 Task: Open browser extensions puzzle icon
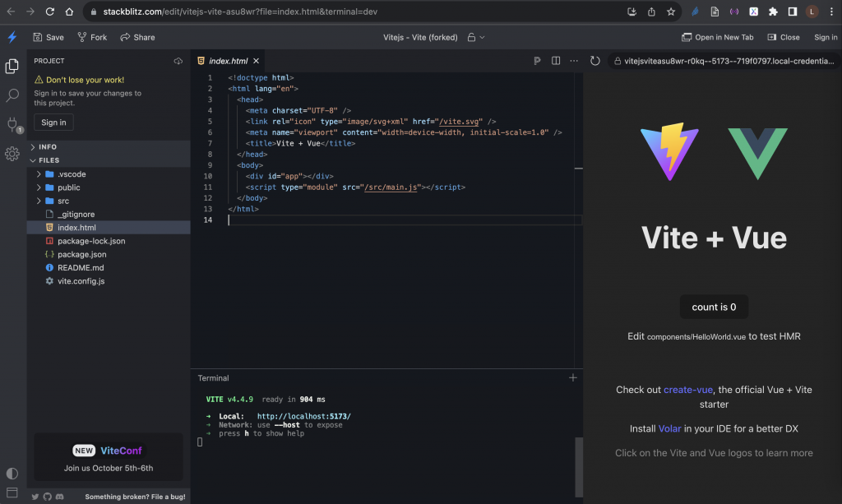pyautogui.click(x=773, y=12)
